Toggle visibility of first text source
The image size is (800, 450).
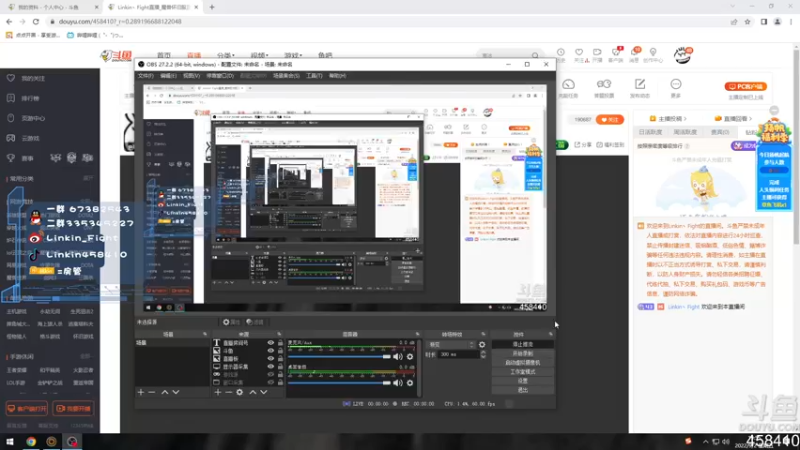coord(270,343)
